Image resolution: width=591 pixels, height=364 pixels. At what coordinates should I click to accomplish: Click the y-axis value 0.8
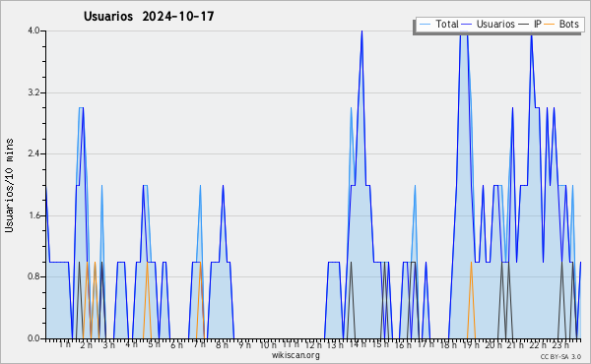33,276
